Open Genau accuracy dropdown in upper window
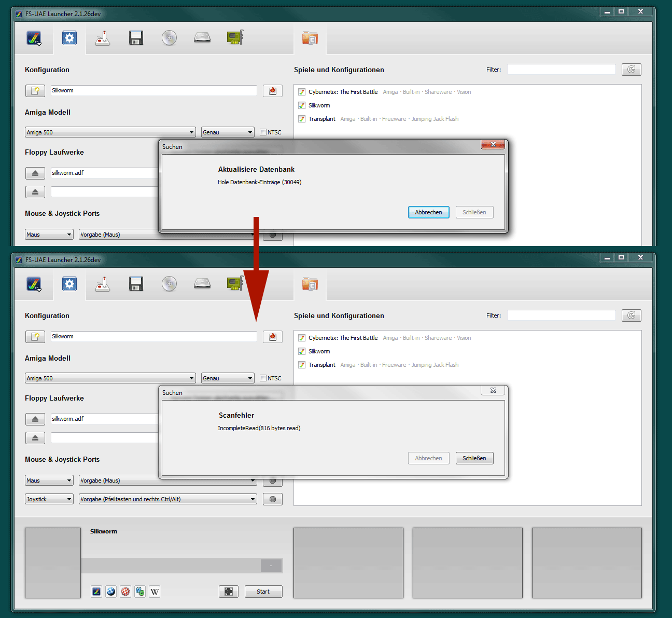 pos(228,132)
